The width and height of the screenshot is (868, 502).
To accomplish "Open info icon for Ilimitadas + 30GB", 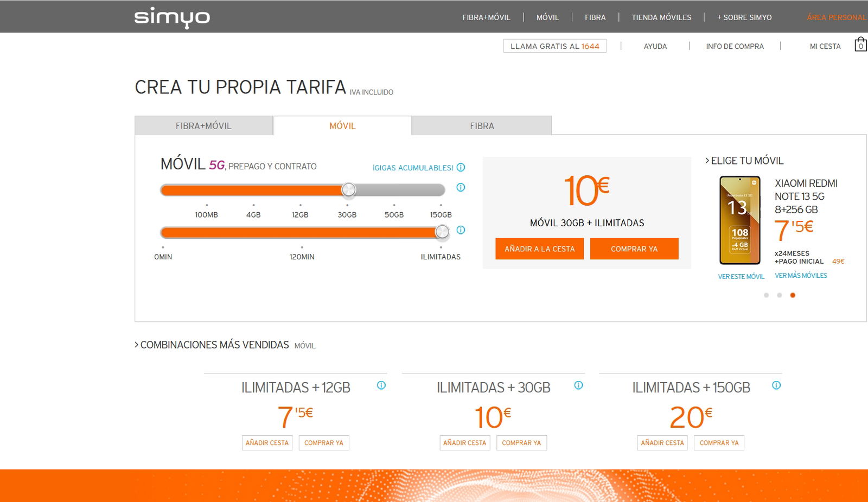I will (x=579, y=385).
